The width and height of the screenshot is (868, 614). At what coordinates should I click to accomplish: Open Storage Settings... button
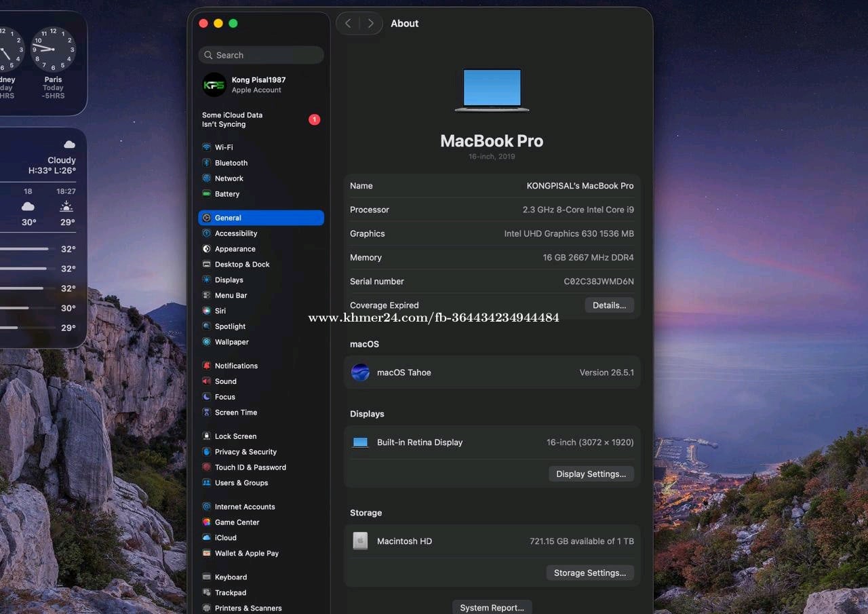(590, 573)
